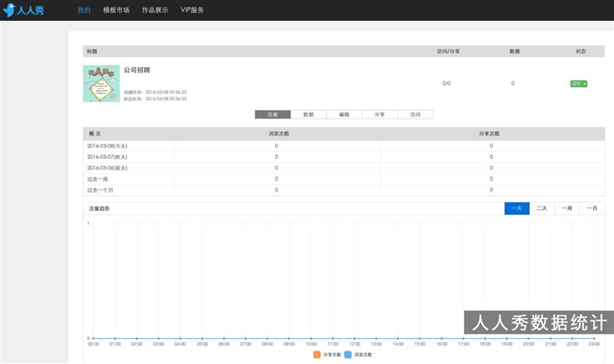The width and height of the screenshot is (614, 364).
Task: Select the 流量 tab
Action: click(x=273, y=114)
